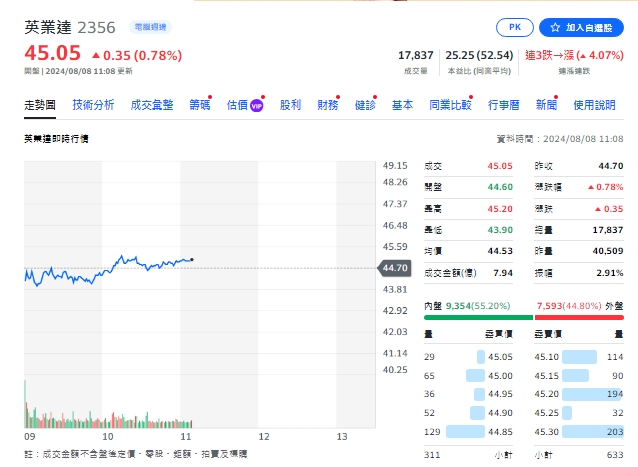
Task: Select the 均價 value 44.53
Action: click(x=500, y=251)
